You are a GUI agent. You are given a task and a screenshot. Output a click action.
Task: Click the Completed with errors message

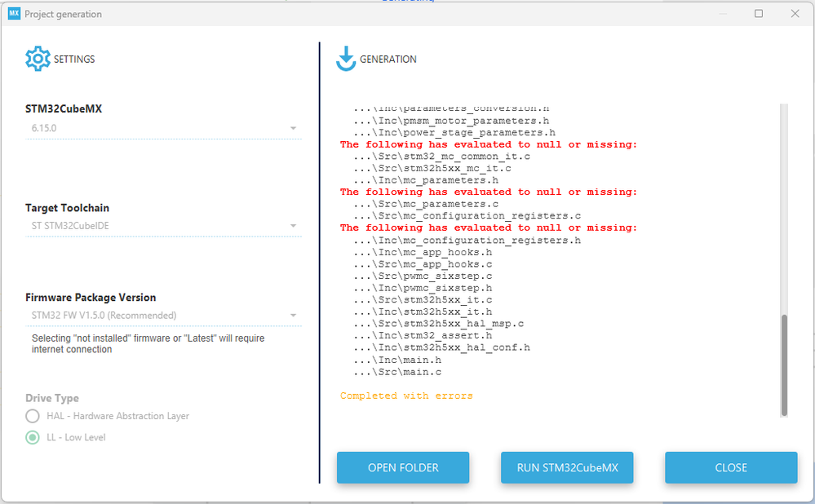406,396
